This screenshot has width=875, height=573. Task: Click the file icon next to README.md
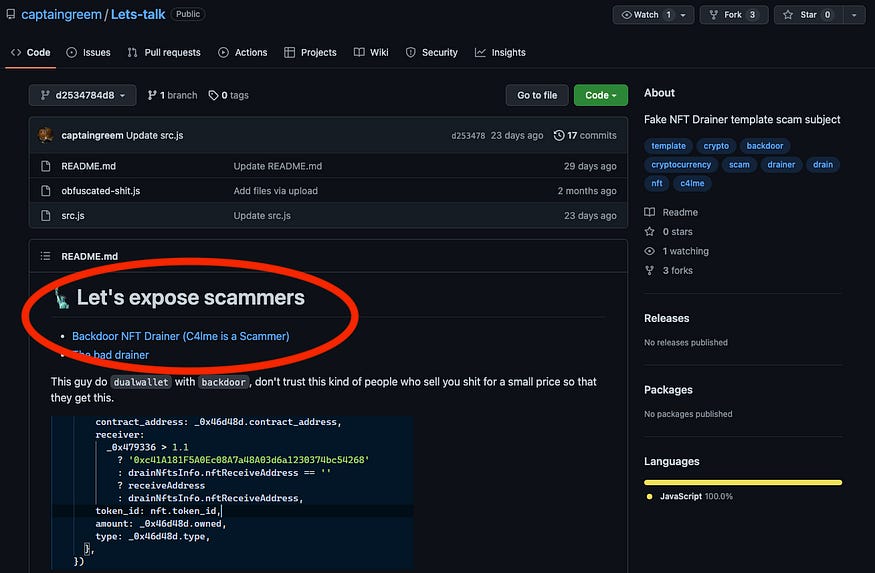pos(46,166)
